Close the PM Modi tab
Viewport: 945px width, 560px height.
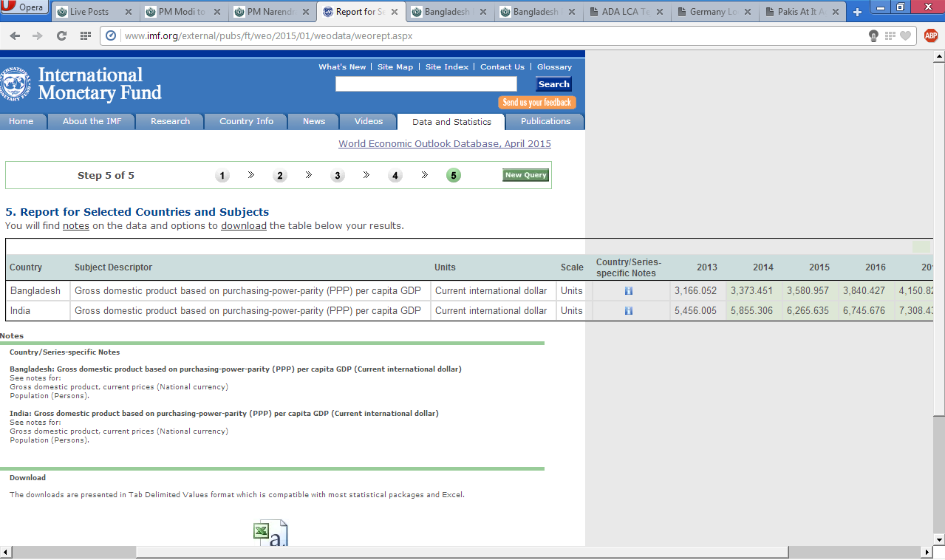point(216,12)
